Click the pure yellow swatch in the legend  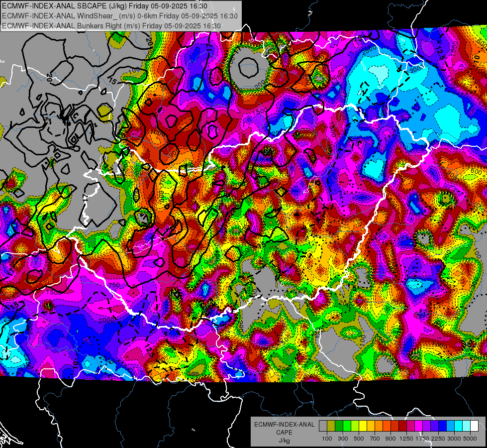pos(363,426)
